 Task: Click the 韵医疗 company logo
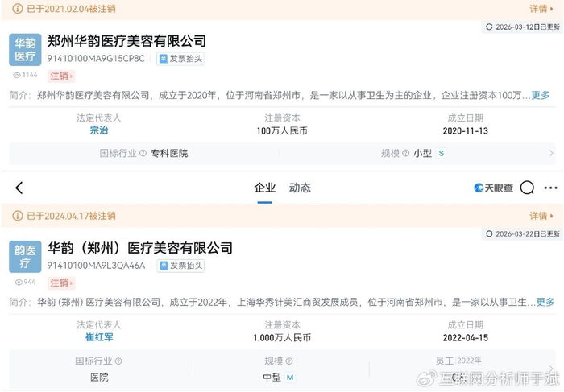(25, 257)
